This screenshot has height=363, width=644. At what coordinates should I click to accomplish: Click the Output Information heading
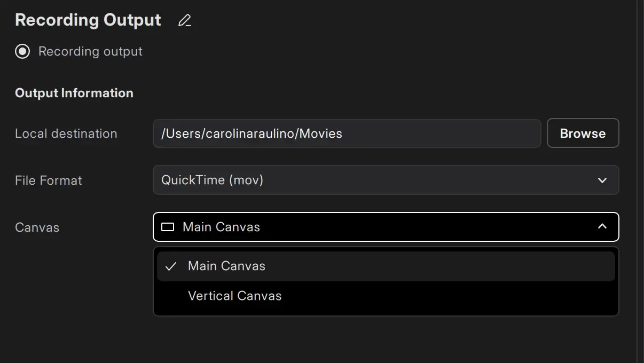point(74,93)
